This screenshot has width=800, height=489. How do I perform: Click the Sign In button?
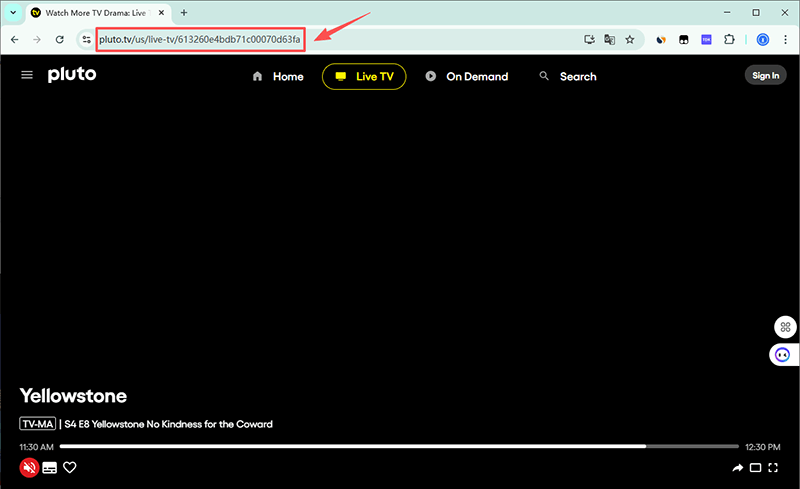tap(765, 76)
